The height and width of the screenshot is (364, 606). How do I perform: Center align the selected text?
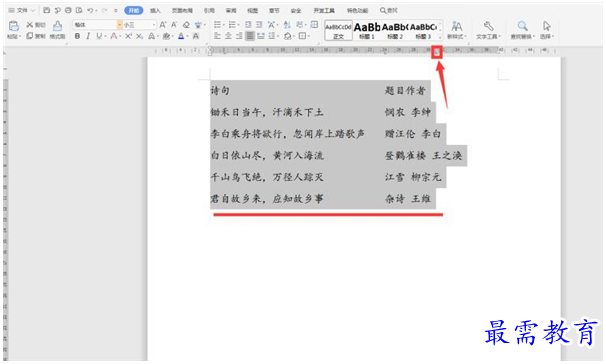(228, 36)
